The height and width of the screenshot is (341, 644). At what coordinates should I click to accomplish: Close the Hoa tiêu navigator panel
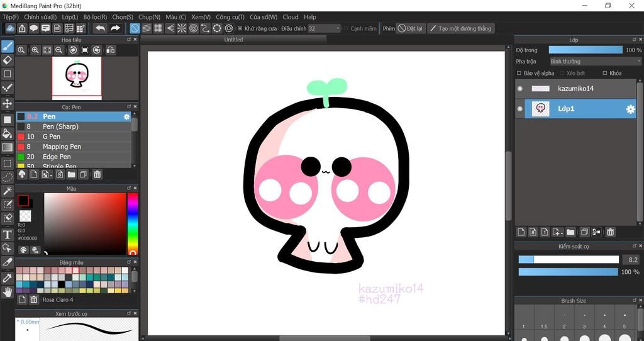pyautogui.click(x=135, y=40)
